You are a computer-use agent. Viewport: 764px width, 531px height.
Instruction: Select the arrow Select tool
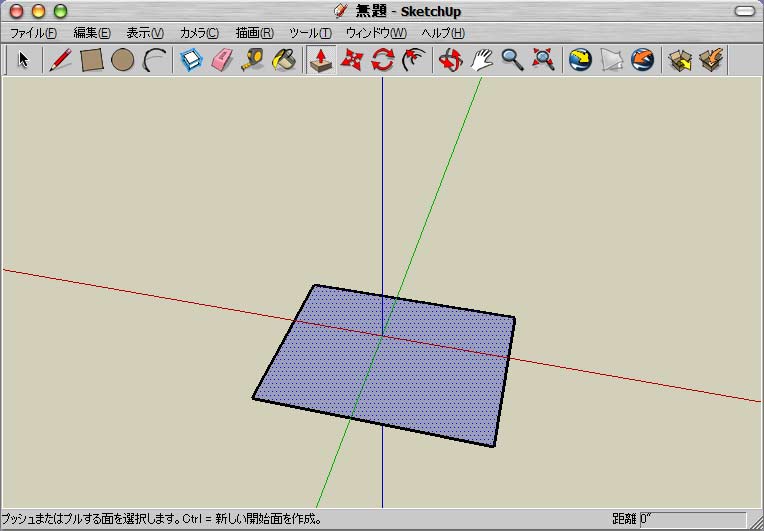coord(23,60)
